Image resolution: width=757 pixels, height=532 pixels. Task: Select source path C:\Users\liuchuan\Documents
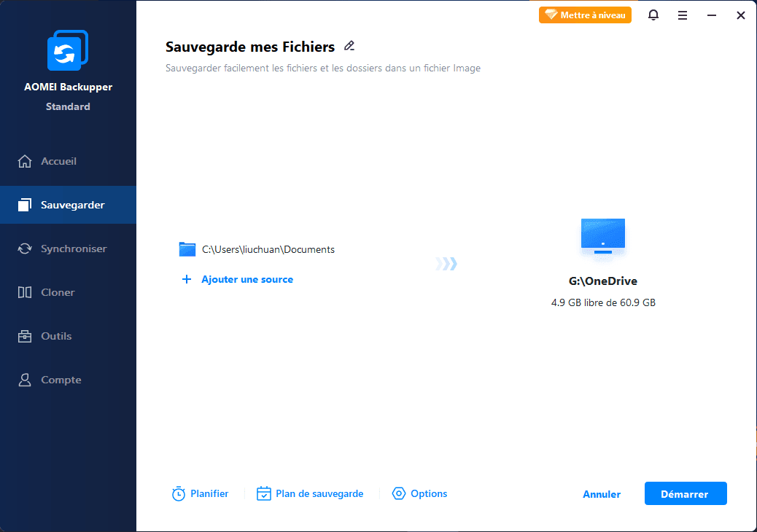click(x=268, y=249)
